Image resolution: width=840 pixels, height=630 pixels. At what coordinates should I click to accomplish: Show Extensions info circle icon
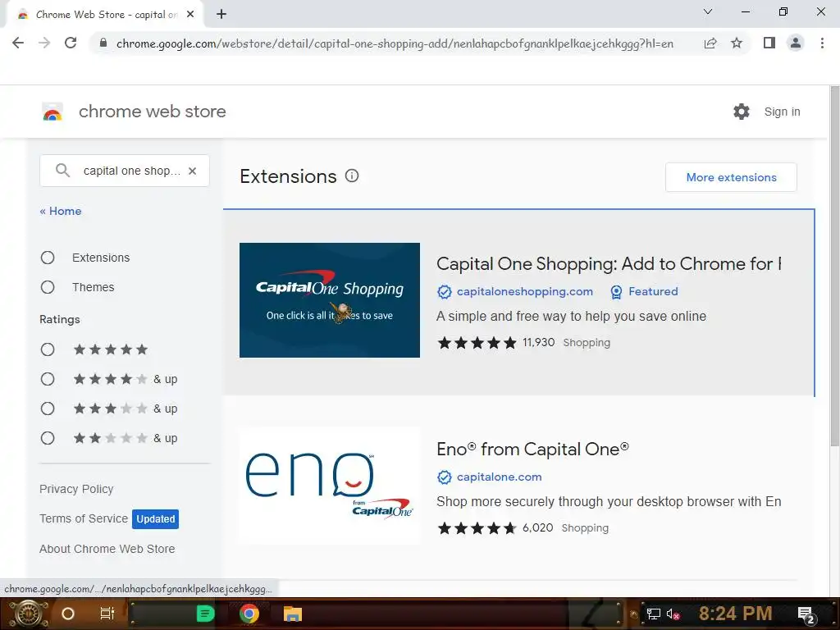click(352, 176)
